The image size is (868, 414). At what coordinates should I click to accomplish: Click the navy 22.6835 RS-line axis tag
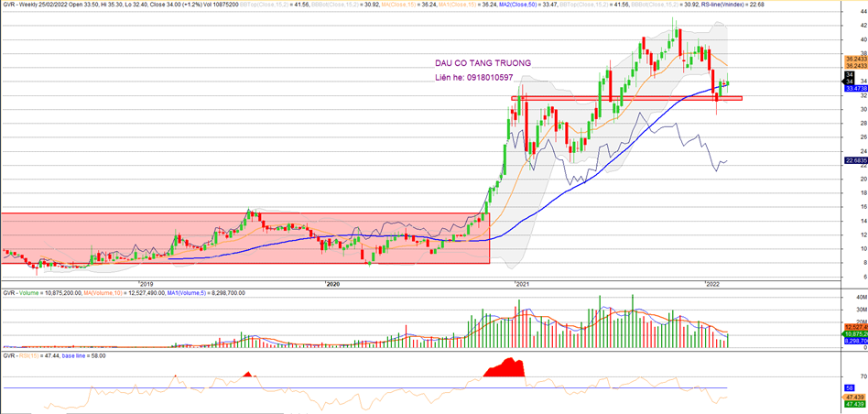point(856,160)
